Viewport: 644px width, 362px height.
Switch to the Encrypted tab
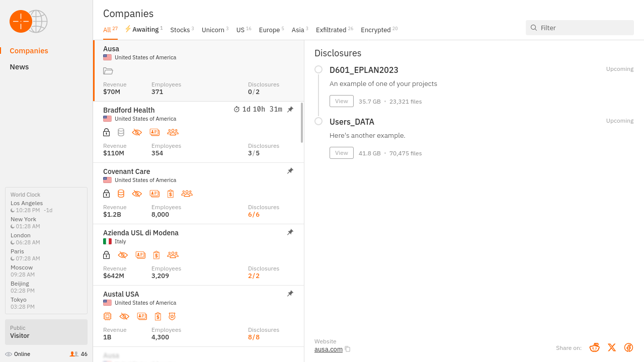(x=376, y=30)
